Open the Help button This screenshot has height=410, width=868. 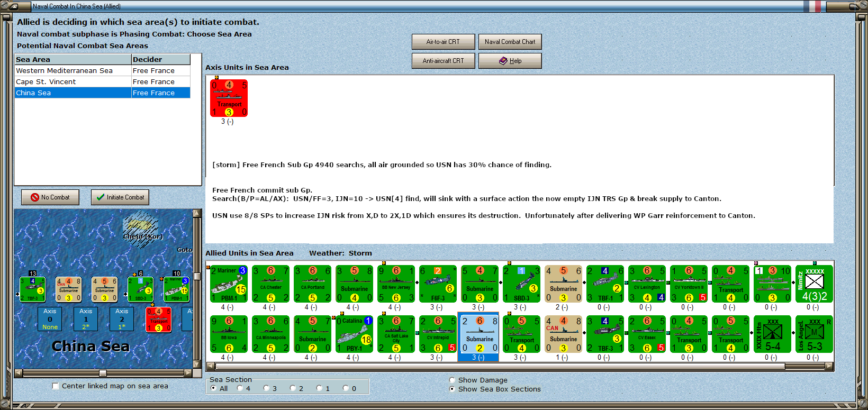click(x=510, y=61)
